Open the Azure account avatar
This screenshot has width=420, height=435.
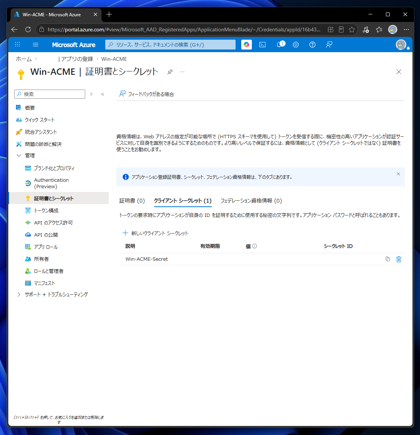pos(401,44)
